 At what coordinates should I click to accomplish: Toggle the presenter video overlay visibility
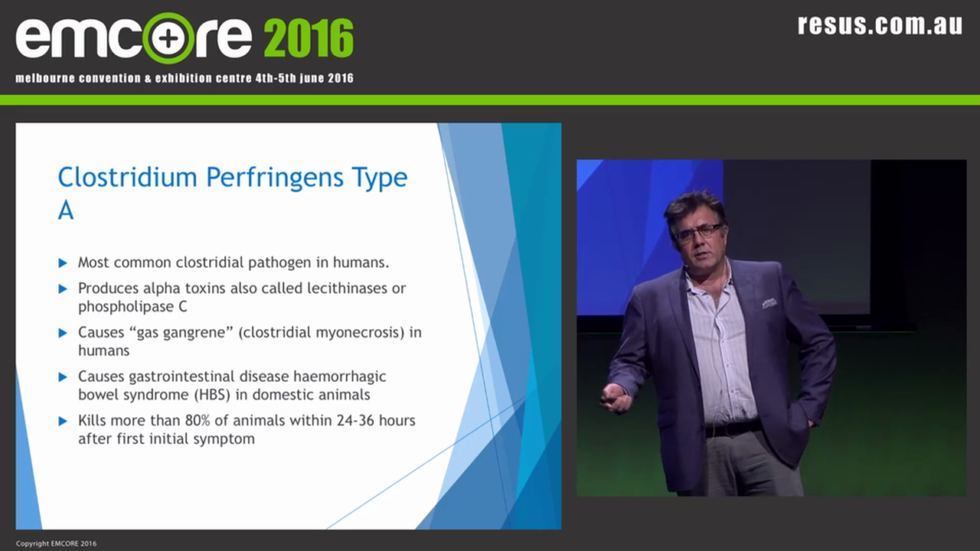(x=771, y=328)
